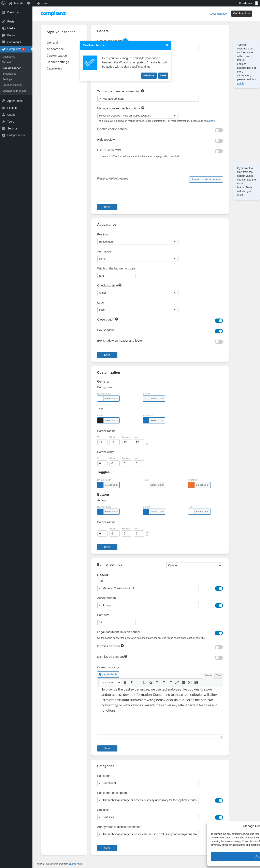Toggle Hide preview switch
Screen dimensions: 260x868
point(219,140)
